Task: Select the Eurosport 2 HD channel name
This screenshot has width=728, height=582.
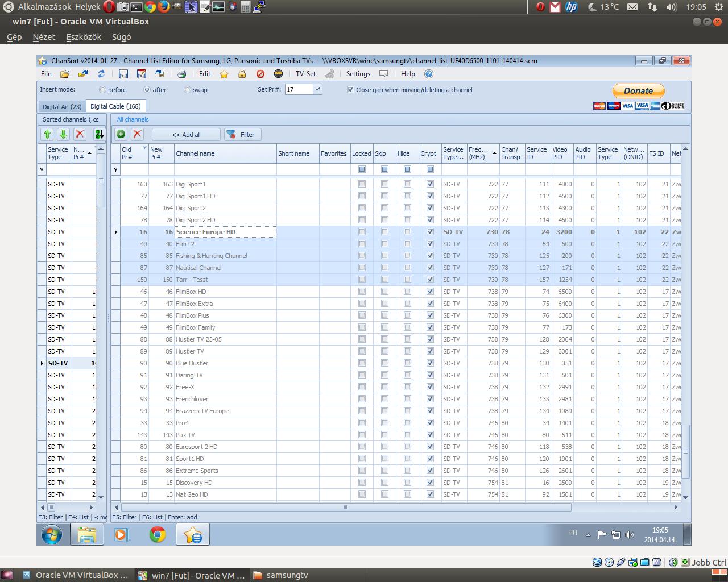Action: [x=196, y=447]
